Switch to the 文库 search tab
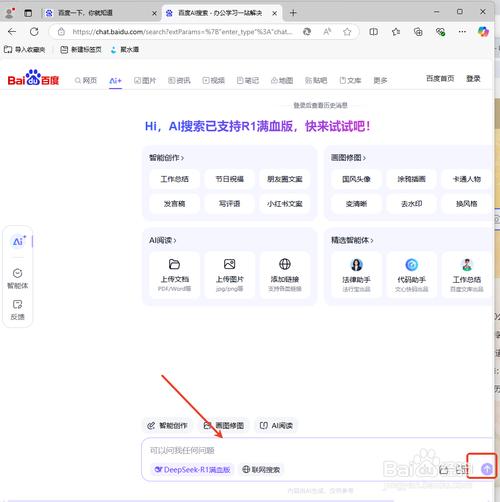Screen dimensions: 500x502 pyautogui.click(x=350, y=80)
